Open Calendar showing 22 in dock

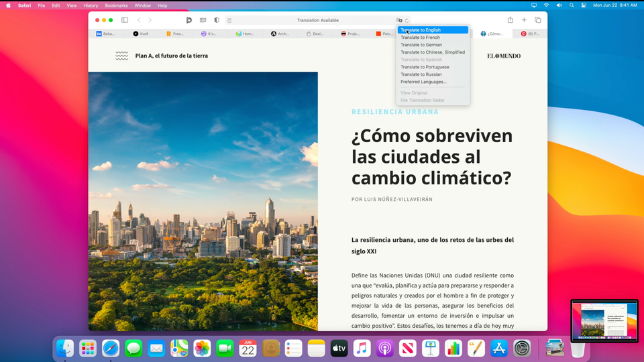tap(248, 349)
